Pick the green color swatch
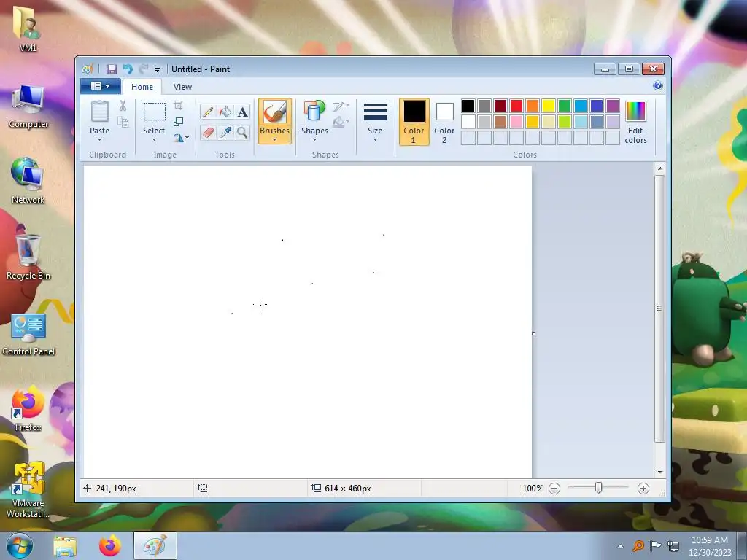The width and height of the screenshot is (747, 560). 565,106
